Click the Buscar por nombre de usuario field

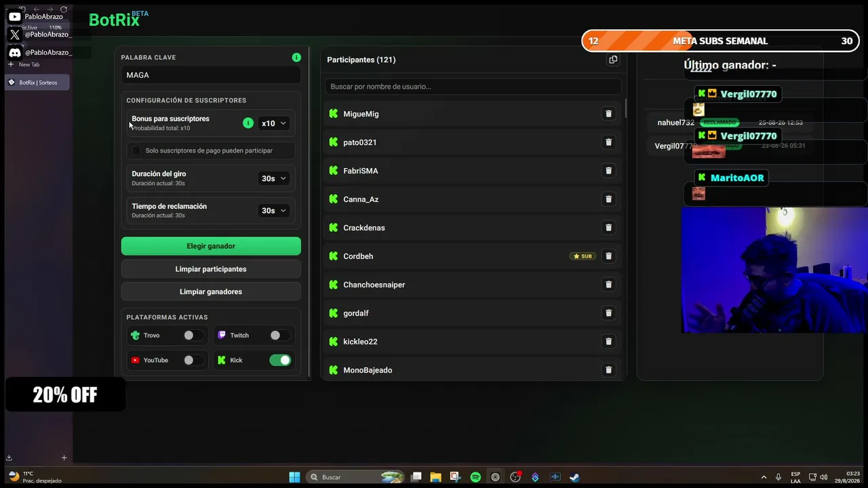[473, 87]
